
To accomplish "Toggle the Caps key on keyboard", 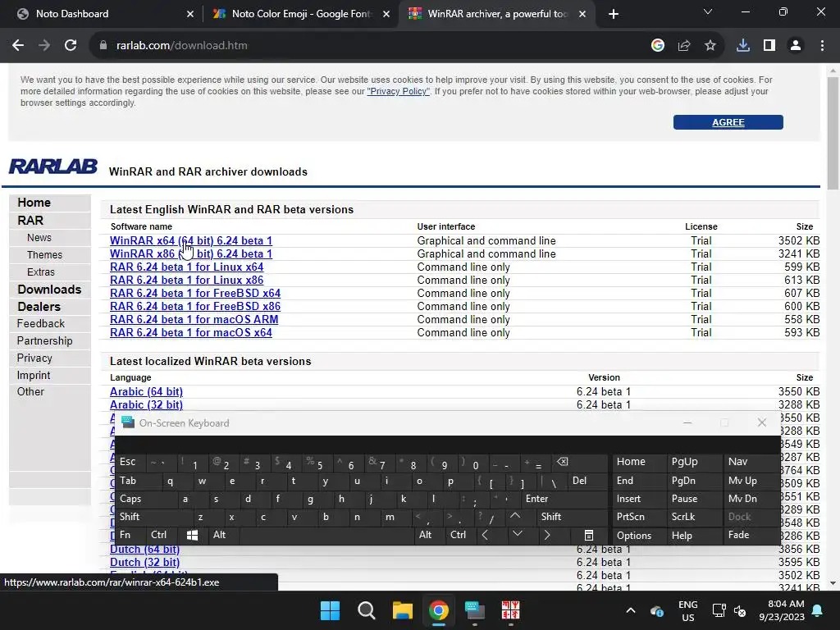I will pos(146,499).
